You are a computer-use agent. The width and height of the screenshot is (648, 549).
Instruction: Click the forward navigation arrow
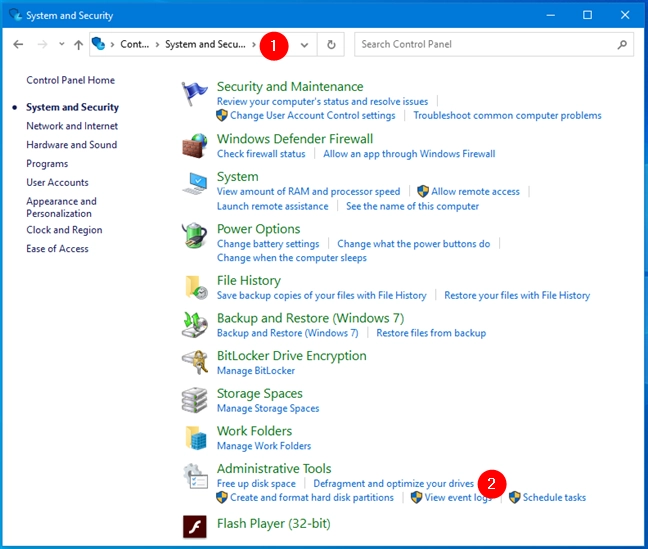click(42, 44)
